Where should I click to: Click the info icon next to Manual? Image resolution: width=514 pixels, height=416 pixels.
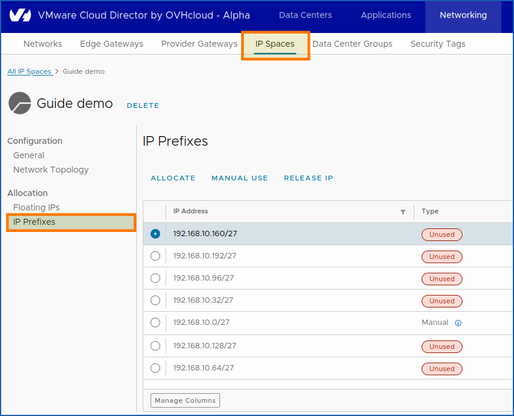point(458,323)
